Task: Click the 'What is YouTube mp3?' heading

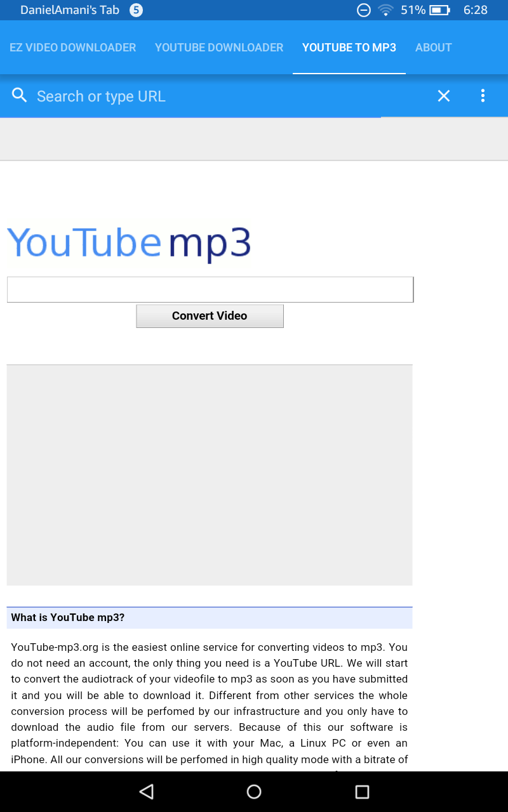Action: pos(68,617)
